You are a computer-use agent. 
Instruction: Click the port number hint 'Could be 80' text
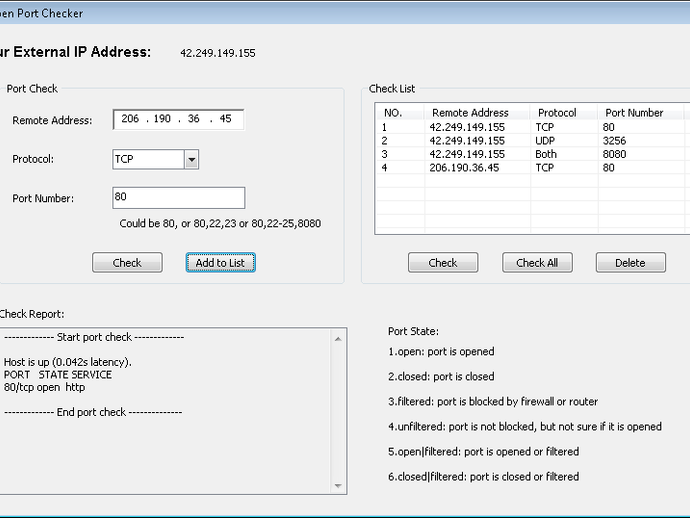[220, 224]
